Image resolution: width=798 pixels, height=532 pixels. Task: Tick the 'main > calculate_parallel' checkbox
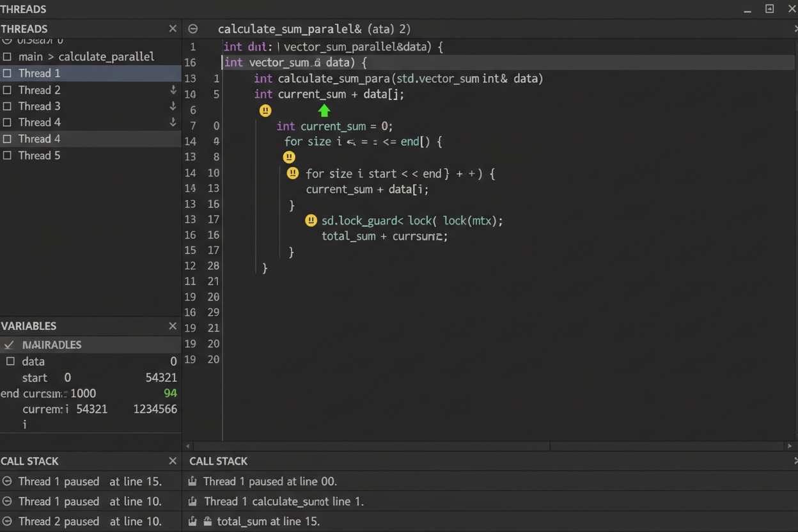tap(7, 57)
